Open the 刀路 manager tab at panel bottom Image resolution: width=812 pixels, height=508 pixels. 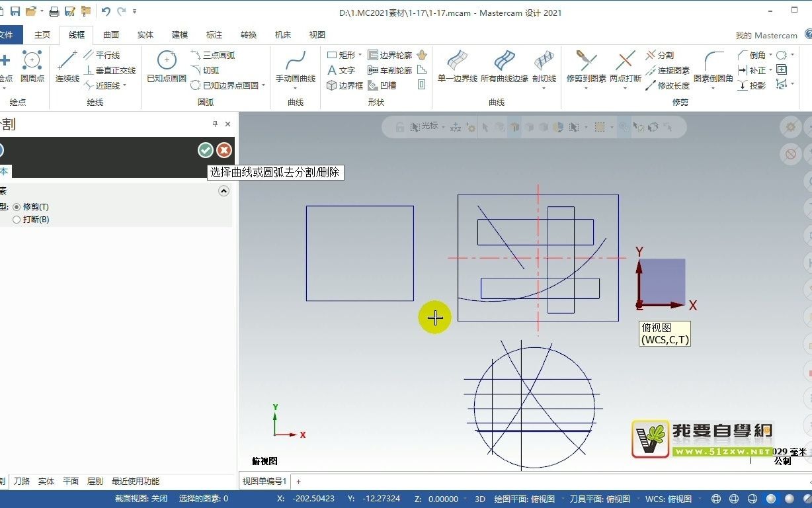click(22, 482)
